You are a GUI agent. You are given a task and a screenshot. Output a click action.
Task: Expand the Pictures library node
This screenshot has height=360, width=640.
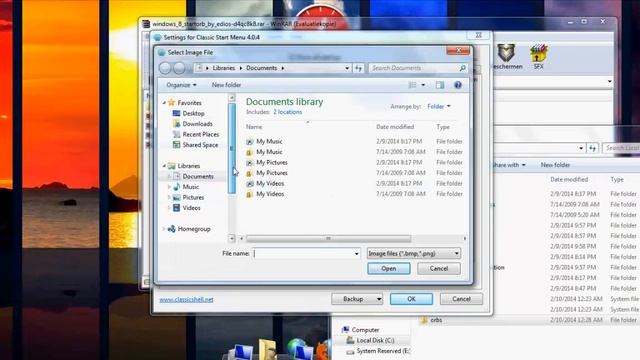pyautogui.click(x=169, y=198)
